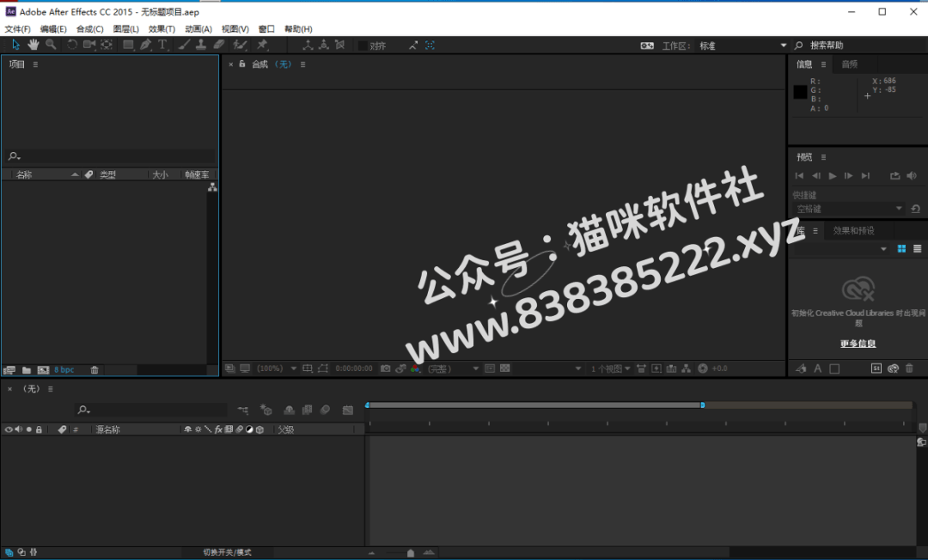
Task: Open the 合成(C) menu
Action: click(89, 29)
